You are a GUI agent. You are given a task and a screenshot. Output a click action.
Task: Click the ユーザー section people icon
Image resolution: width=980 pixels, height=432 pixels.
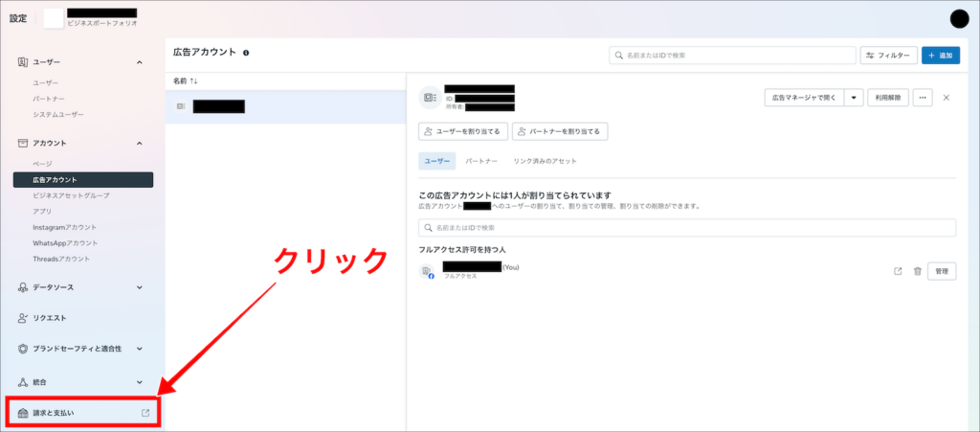pos(23,62)
